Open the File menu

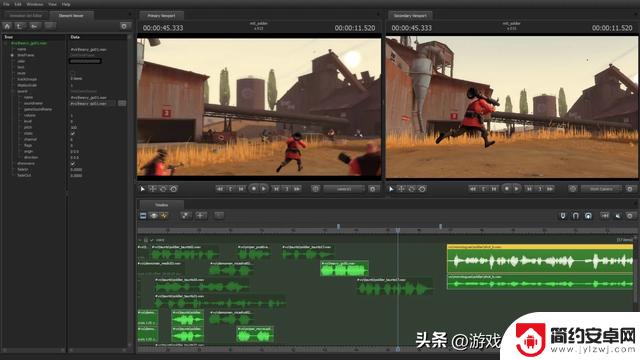click(7, 4)
